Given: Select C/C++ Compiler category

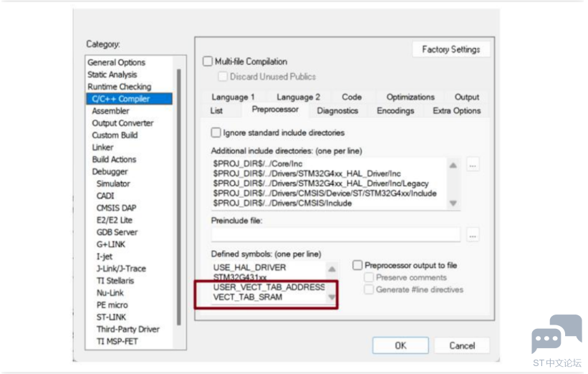Looking at the screenshot, I should (129, 99).
